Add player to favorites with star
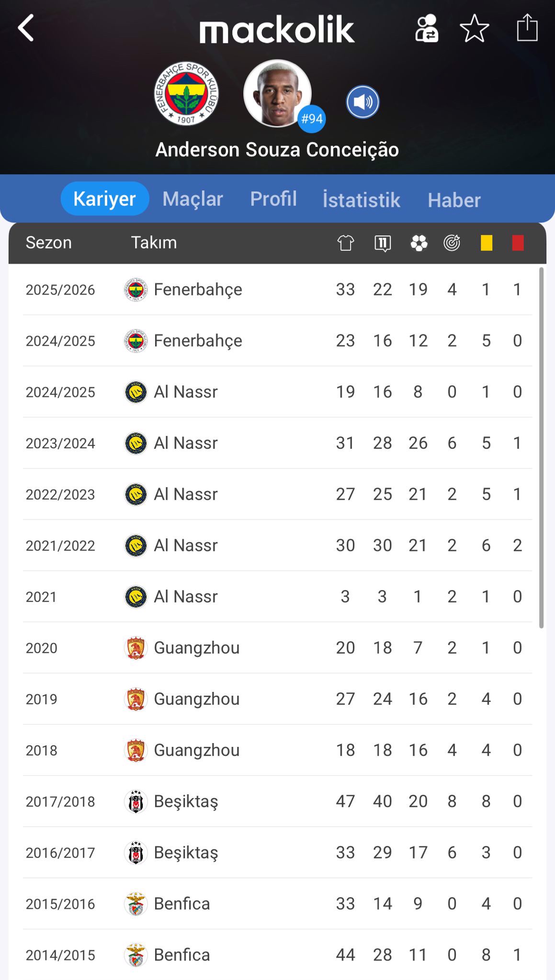555x980 pixels. click(x=474, y=29)
